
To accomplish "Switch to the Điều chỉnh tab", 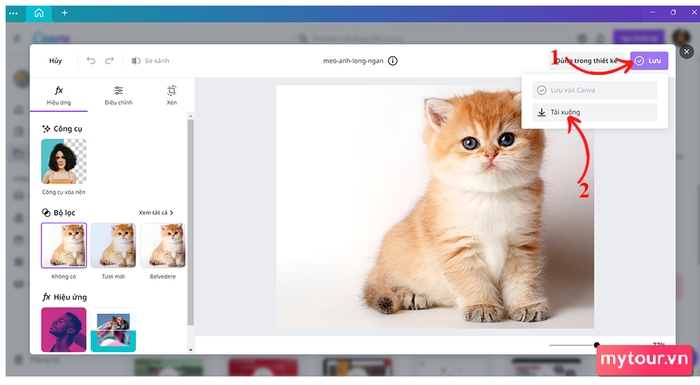I will click(118, 96).
